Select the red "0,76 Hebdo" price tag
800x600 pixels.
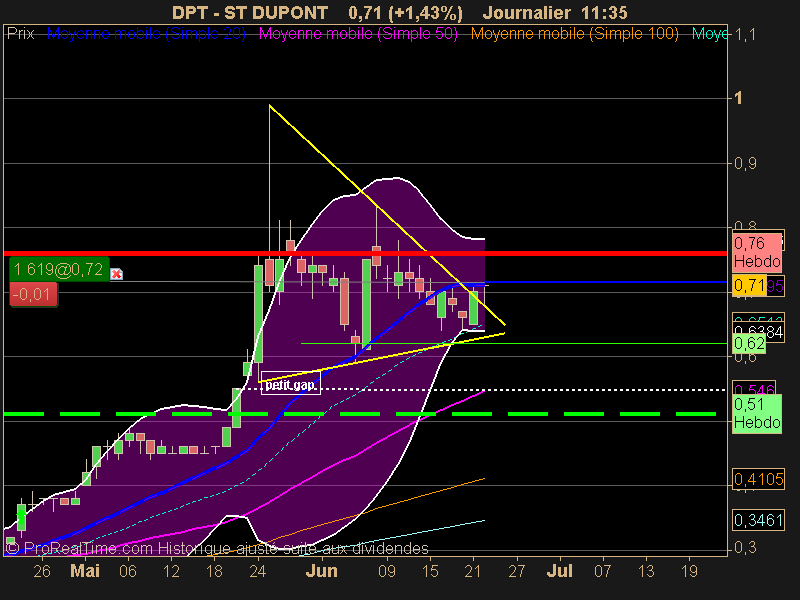point(757,252)
